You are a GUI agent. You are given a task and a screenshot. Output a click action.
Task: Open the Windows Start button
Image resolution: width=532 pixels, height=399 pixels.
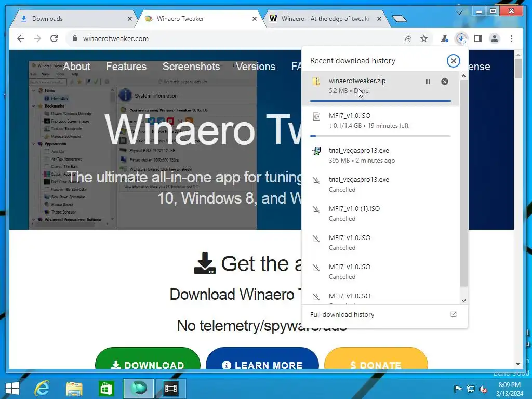pos(12,389)
